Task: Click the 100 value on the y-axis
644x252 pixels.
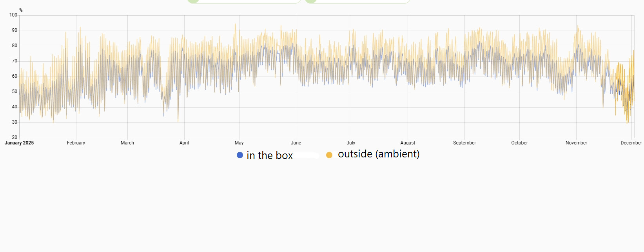Action: pyautogui.click(x=13, y=15)
